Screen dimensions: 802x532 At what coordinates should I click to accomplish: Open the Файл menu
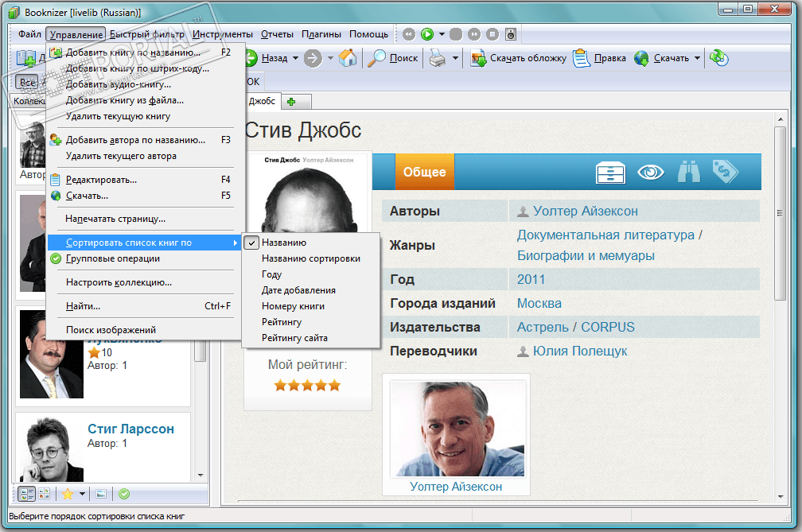(x=29, y=34)
